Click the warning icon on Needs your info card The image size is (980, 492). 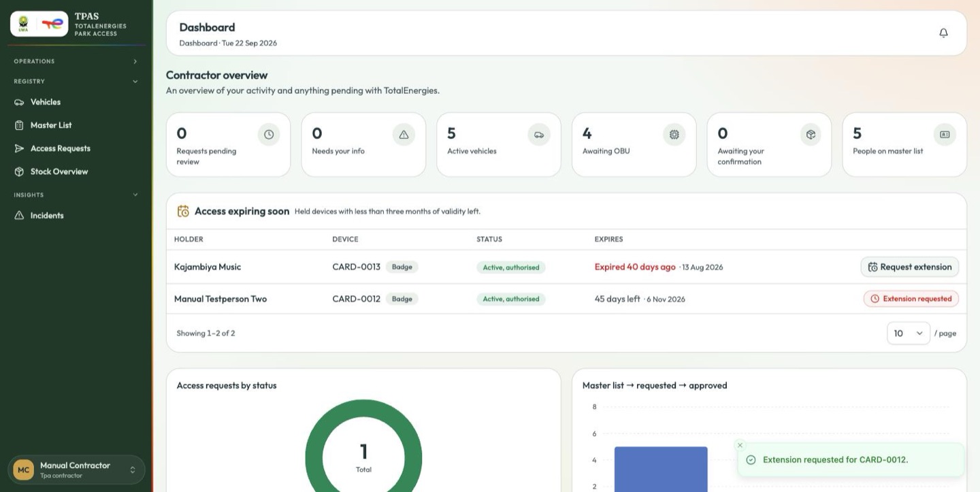[404, 135]
